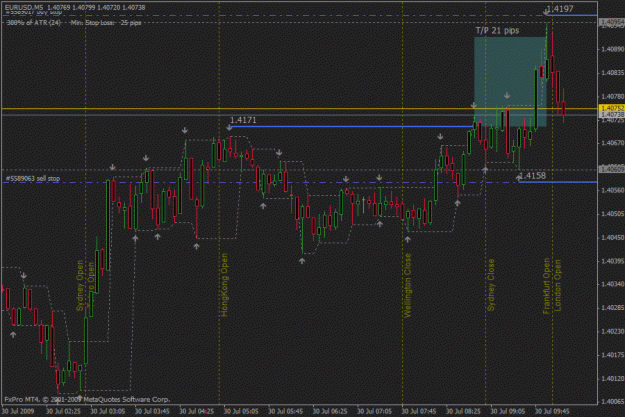Select the teal take-profit rectangle

[510, 82]
